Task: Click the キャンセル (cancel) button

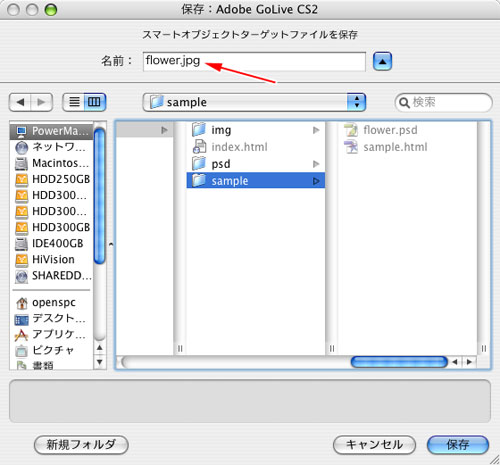Action: (374, 445)
